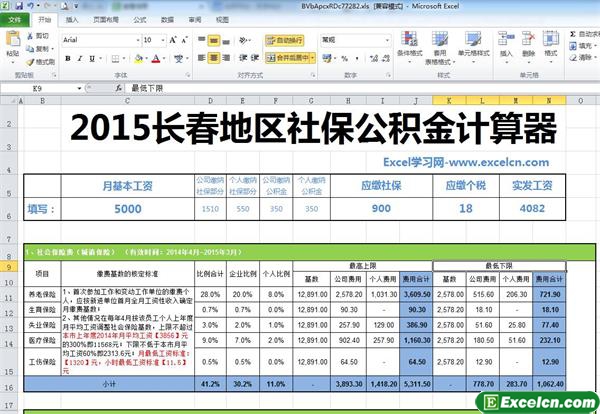Click the Undo arrow in quick access toolbar
Viewport: 600px width, 414px height.
[31, 6]
